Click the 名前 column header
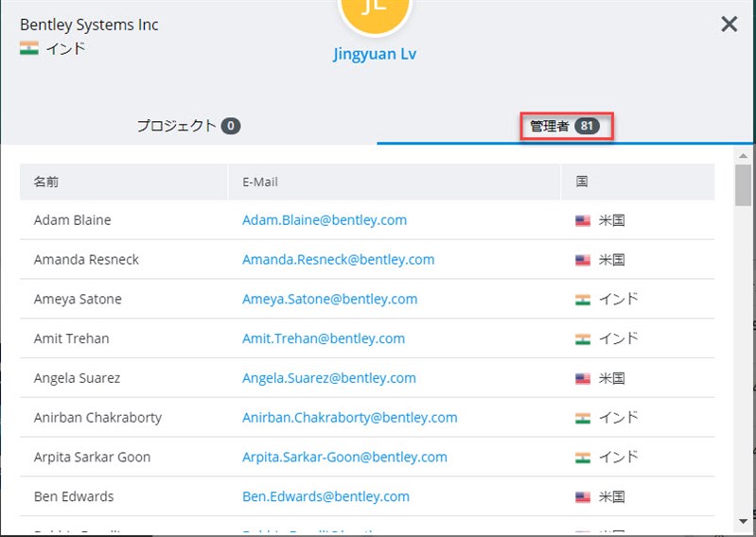This screenshot has width=756, height=537. [x=123, y=182]
